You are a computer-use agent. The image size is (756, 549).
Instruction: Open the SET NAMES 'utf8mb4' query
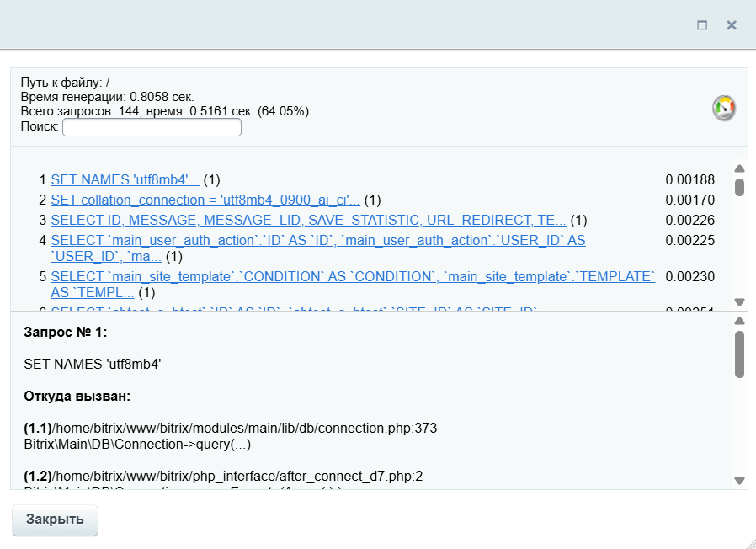tap(125, 179)
